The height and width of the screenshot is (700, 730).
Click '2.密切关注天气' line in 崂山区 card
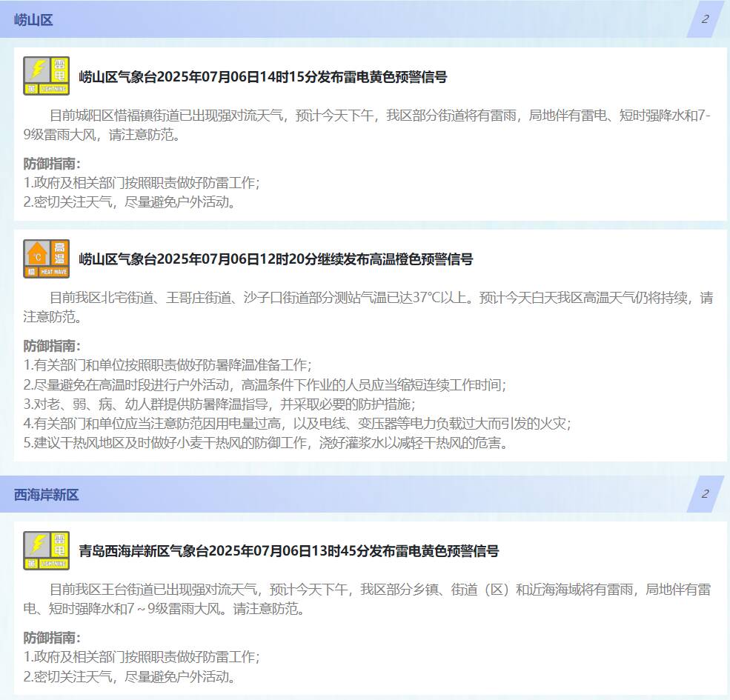coord(130,202)
